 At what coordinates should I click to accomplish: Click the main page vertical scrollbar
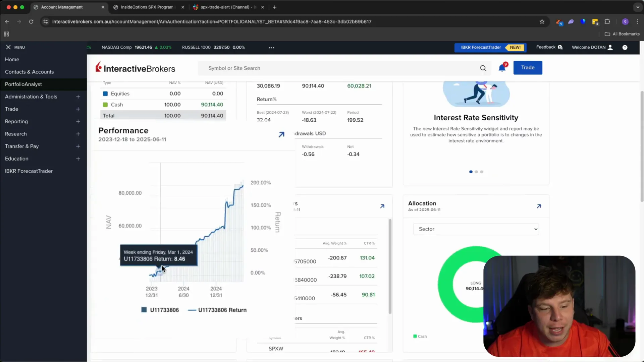pos(642,146)
